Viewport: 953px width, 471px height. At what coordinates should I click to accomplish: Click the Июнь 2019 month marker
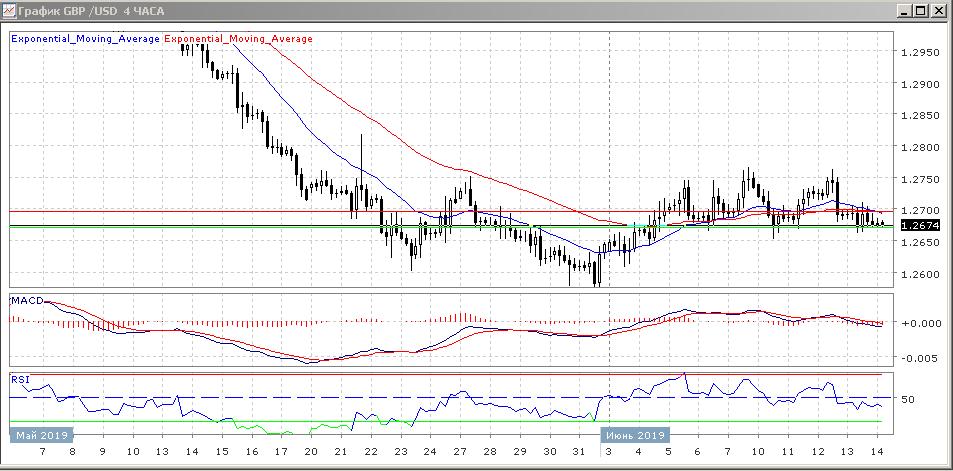click(634, 435)
